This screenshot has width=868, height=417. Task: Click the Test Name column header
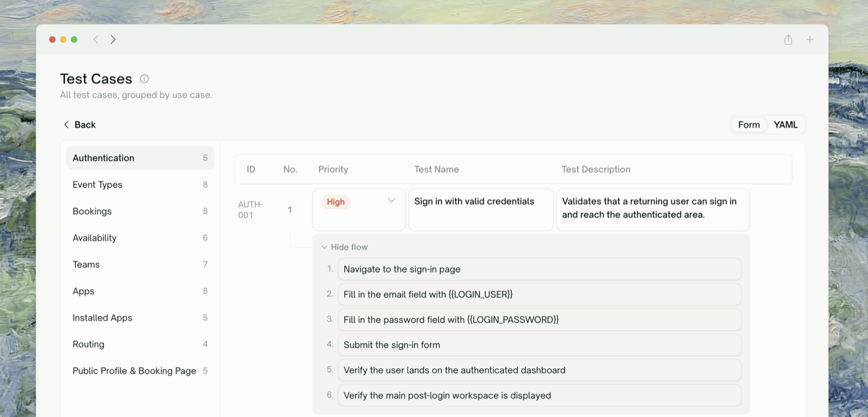pos(437,169)
